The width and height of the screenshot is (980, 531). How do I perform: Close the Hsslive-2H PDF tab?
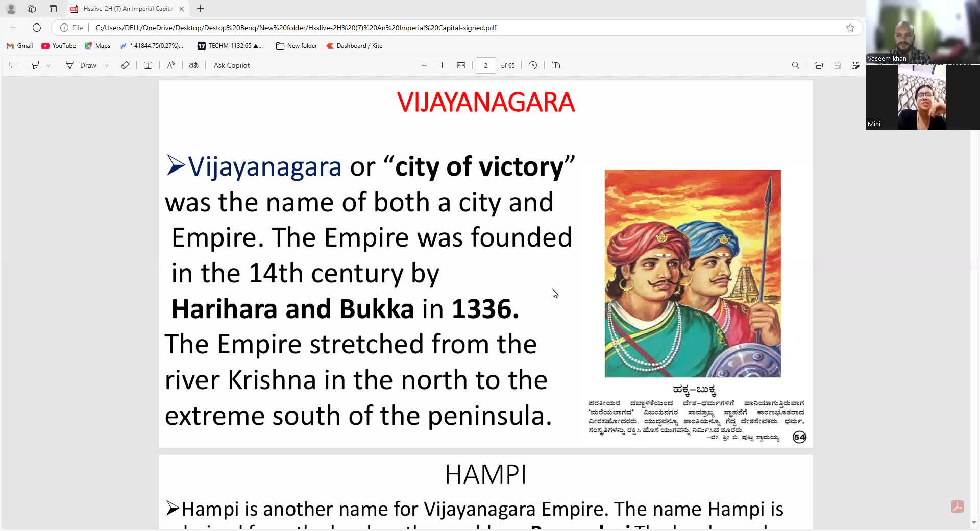[x=181, y=9]
